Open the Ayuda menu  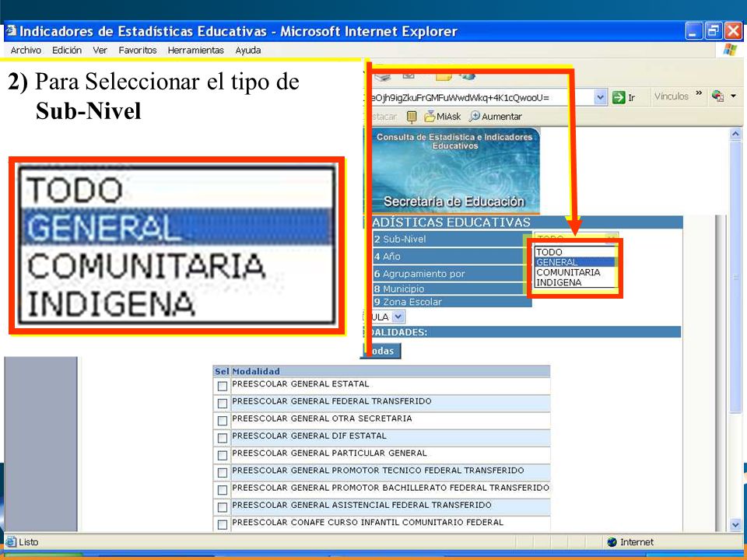[x=247, y=50]
